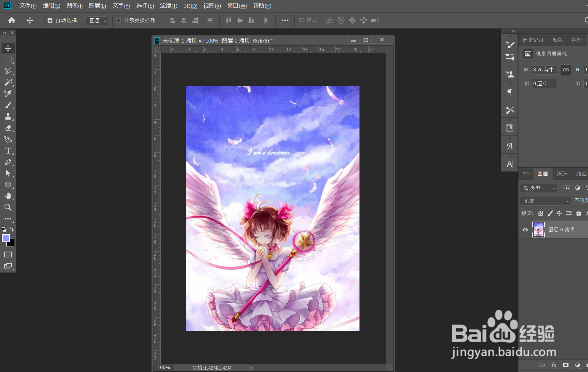Viewport: 588px width, 372px height.
Task: Toggle lock position icon
Action: 559,213
